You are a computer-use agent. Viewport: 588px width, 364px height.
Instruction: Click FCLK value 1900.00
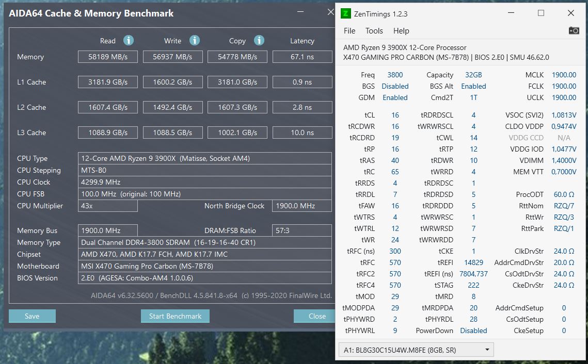[564, 86]
